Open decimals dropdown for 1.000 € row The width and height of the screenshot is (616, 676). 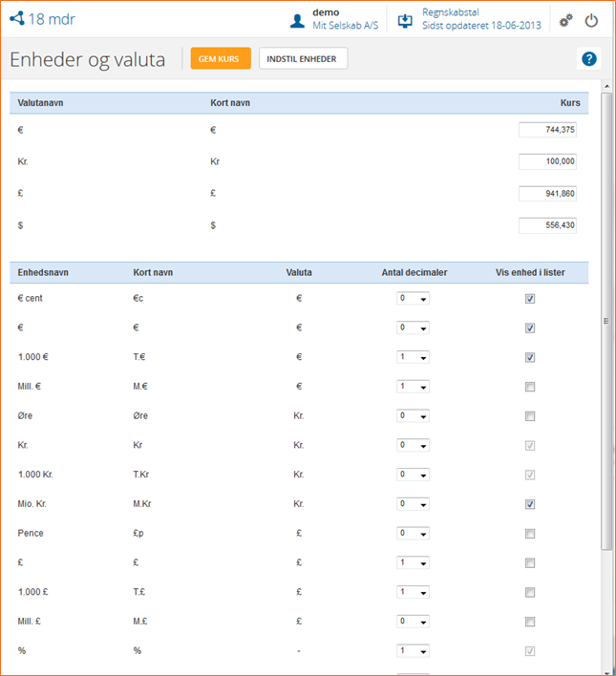tap(413, 357)
